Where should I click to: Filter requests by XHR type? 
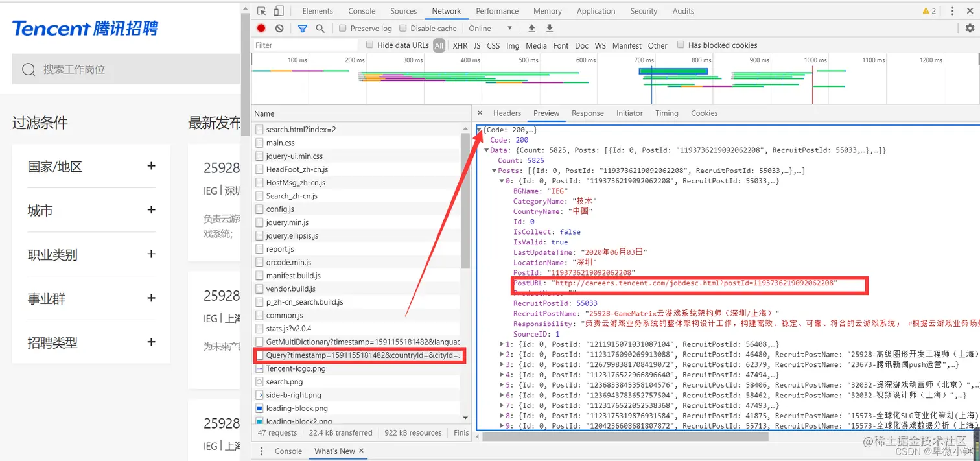pyautogui.click(x=460, y=45)
